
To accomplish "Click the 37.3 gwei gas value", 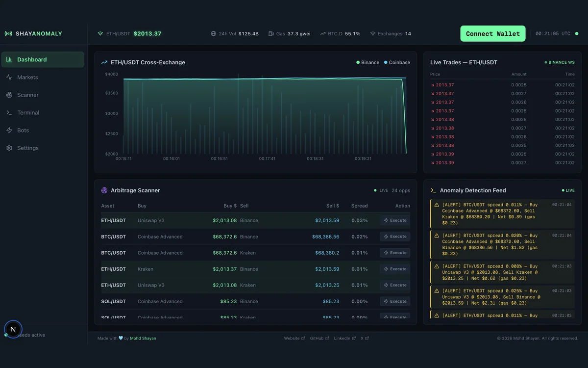I will coord(299,34).
